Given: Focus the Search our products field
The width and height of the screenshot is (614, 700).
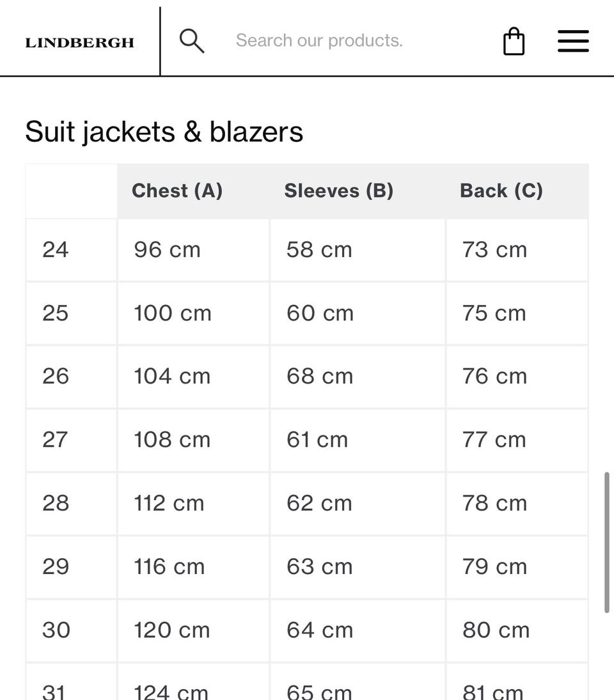Looking at the screenshot, I should click(358, 41).
